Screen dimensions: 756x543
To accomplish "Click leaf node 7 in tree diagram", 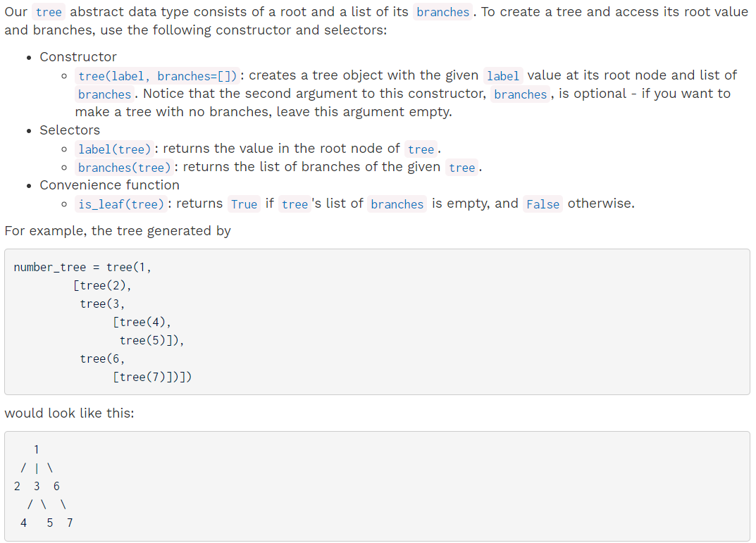I will pyautogui.click(x=70, y=523).
